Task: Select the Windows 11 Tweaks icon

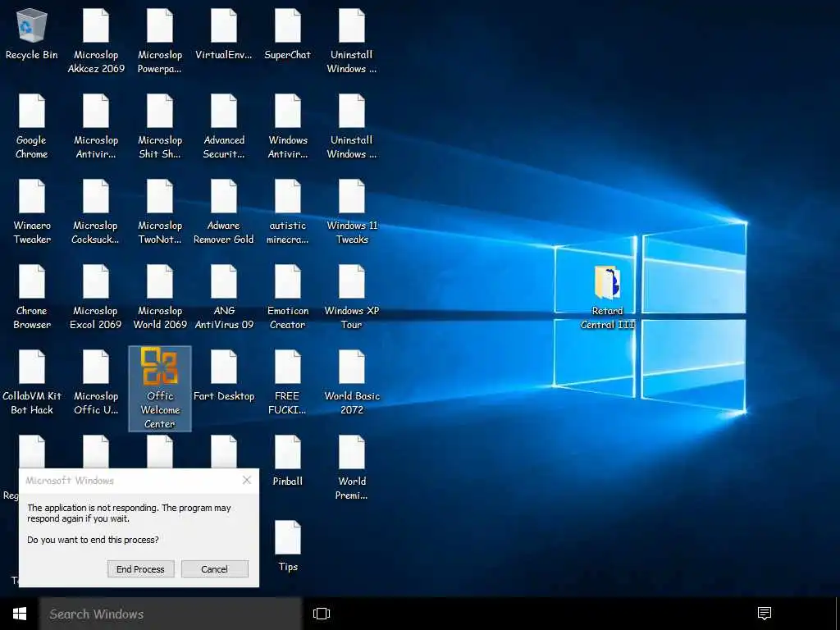Action: (352, 212)
